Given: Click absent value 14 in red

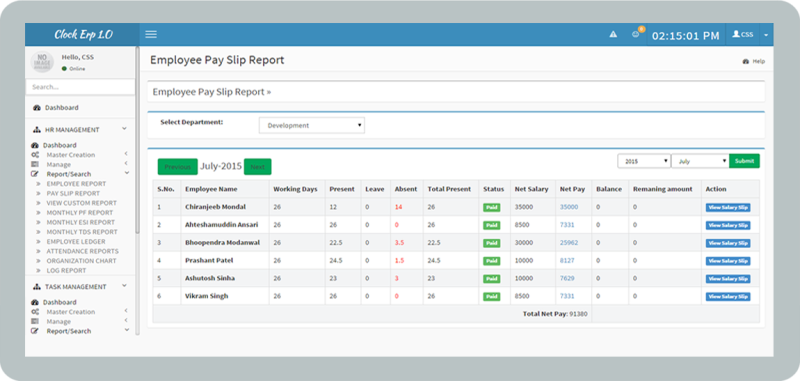Looking at the screenshot, I should [x=398, y=207].
